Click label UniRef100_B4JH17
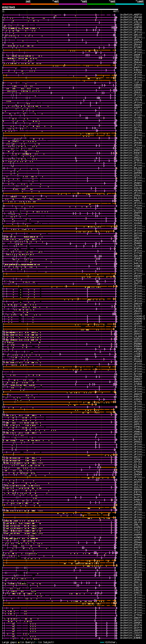 (x=131, y=306)
